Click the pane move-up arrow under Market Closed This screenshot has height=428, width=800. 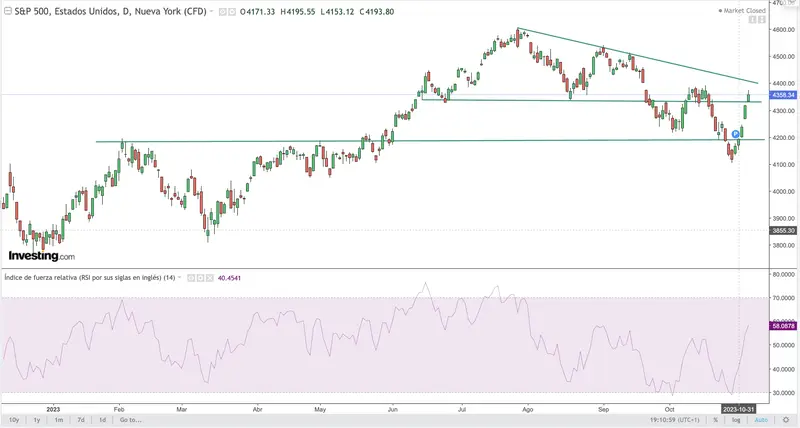(752, 19)
